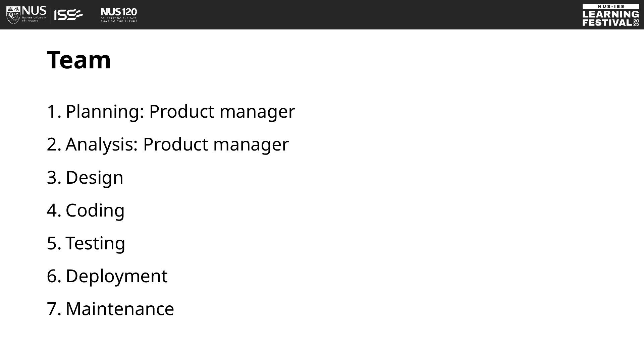Click the number 7 list marker

tap(54, 309)
